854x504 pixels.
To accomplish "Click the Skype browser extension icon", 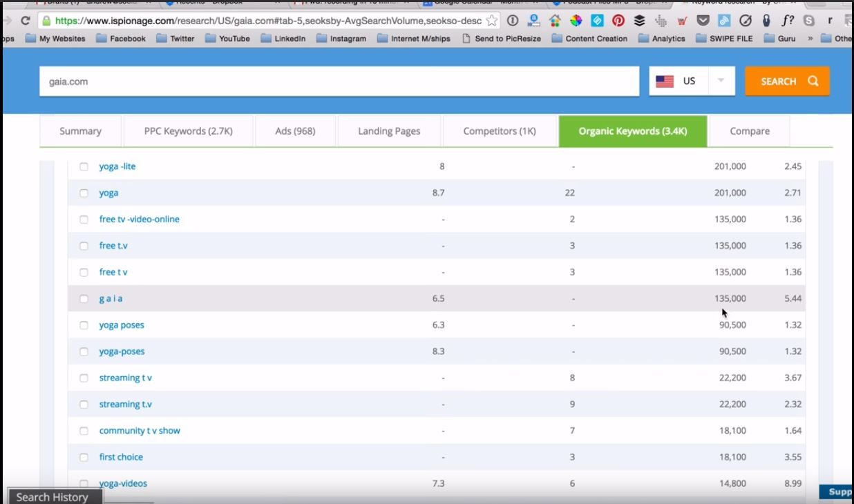I will coord(807,21).
